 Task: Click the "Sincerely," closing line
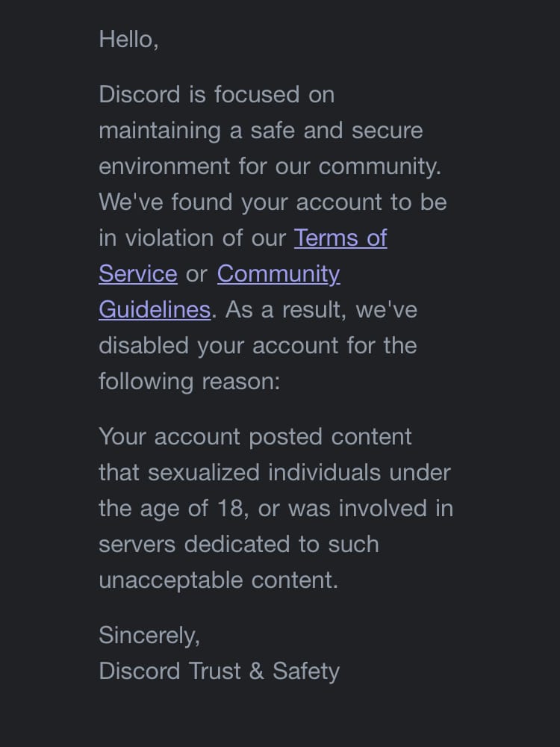(x=149, y=636)
